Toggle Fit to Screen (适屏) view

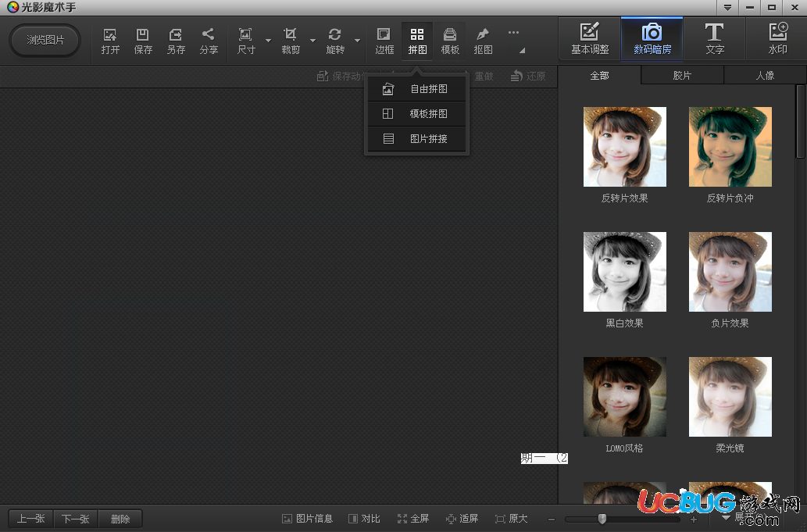[x=462, y=519]
